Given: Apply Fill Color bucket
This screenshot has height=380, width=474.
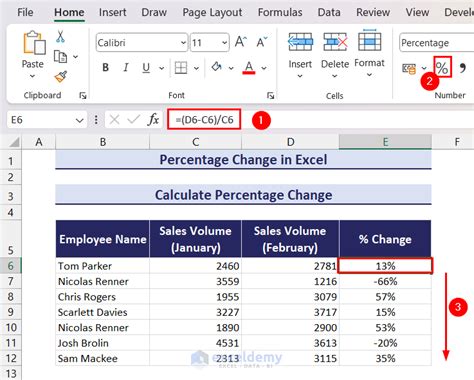Looking at the screenshot, I should 217,68.
